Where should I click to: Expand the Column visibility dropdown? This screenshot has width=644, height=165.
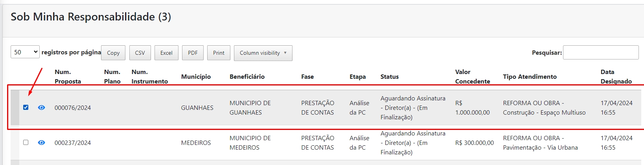coord(263,53)
